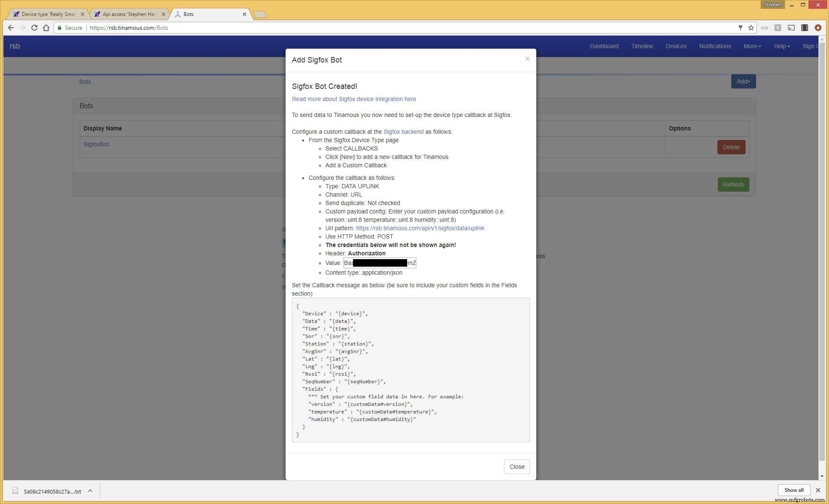Go to the browser home page icon
Image resolution: width=829 pixels, height=504 pixels.
click(46, 28)
